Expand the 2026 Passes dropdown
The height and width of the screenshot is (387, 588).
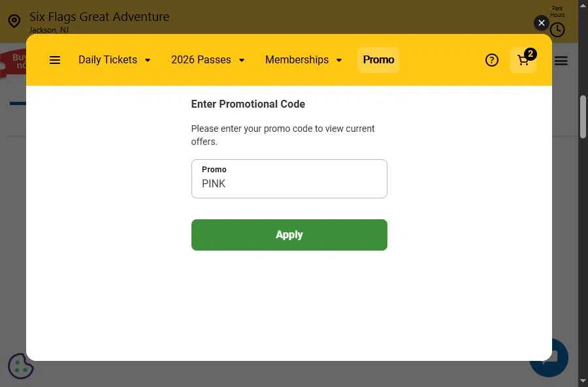click(x=208, y=60)
